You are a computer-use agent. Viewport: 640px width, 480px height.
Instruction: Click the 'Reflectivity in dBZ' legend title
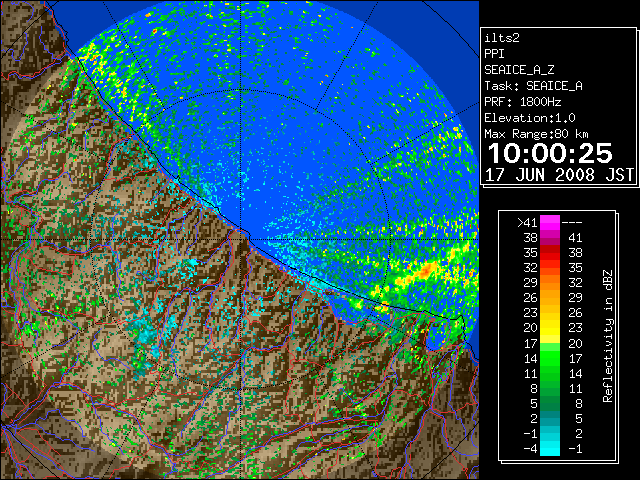[607, 336]
